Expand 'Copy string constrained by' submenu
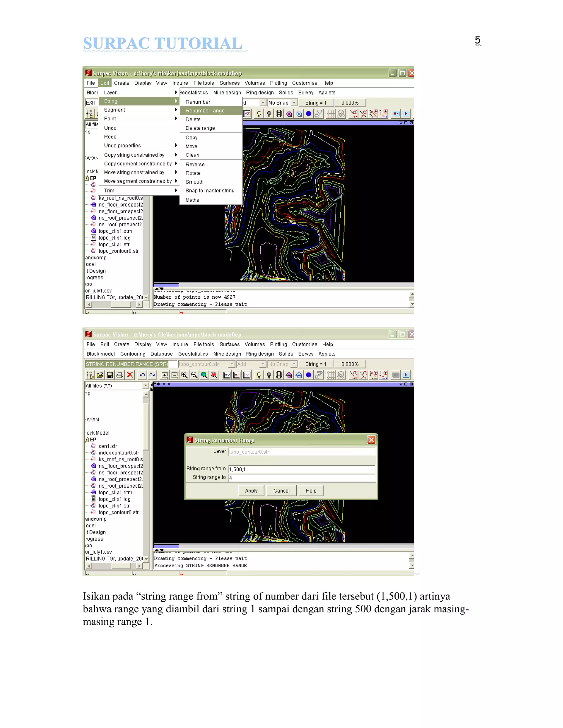 click(134, 155)
